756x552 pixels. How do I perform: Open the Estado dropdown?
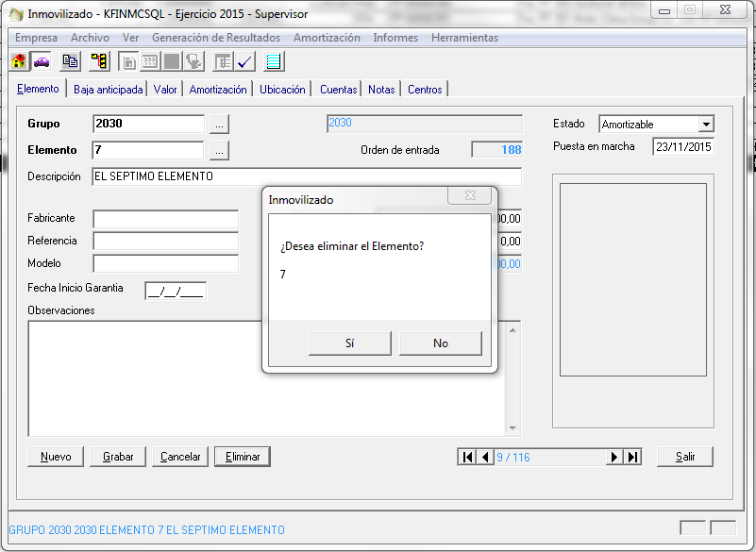click(705, 125)
